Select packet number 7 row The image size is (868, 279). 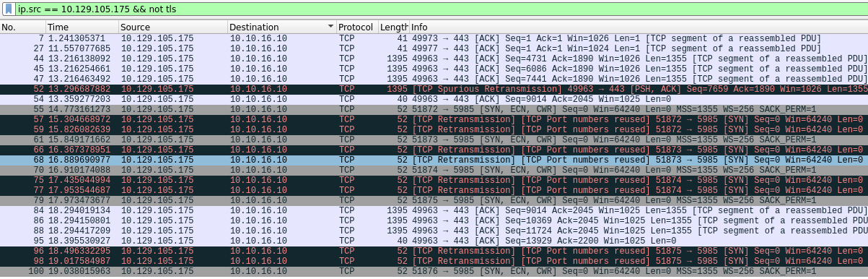434,38
